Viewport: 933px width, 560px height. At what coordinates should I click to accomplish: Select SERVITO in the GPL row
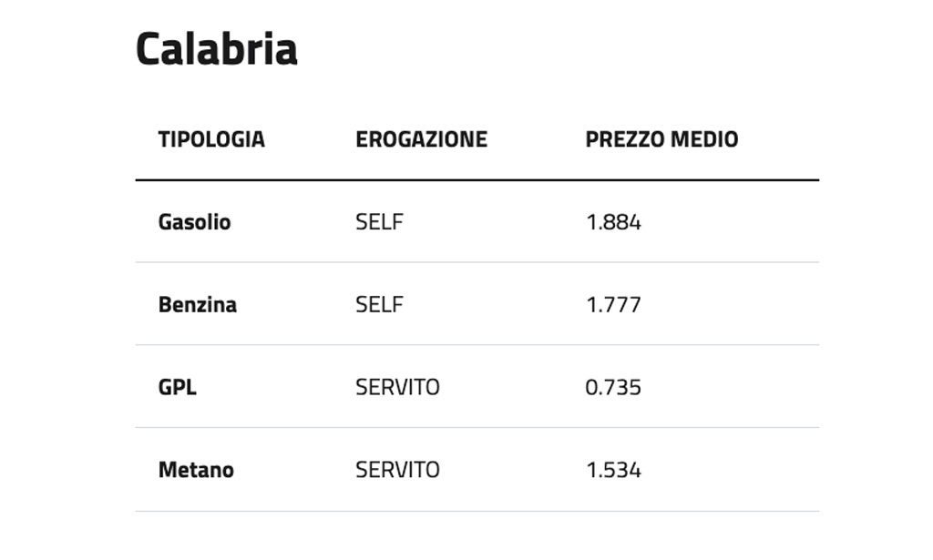click(397, 387)
